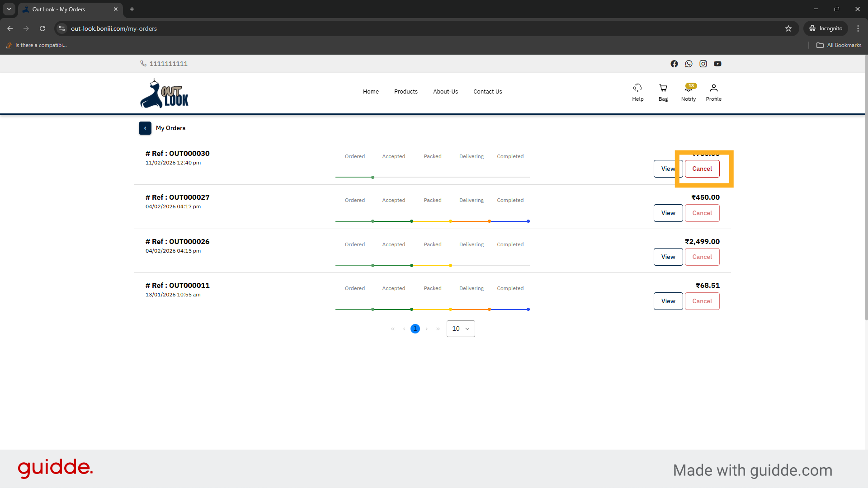This screenshot has height=488, width=868.
Task: Open the Instagram social icon
Action: (x=703, y=64)
